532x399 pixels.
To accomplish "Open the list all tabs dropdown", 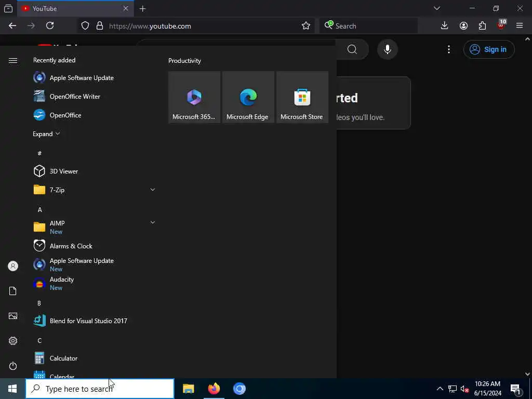I will click(x=436, y=8).
